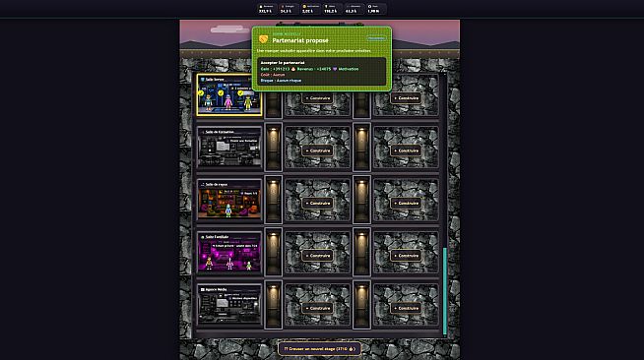
Task: Click the elevator adjoining the Salle de formation room
Action: 273,148
